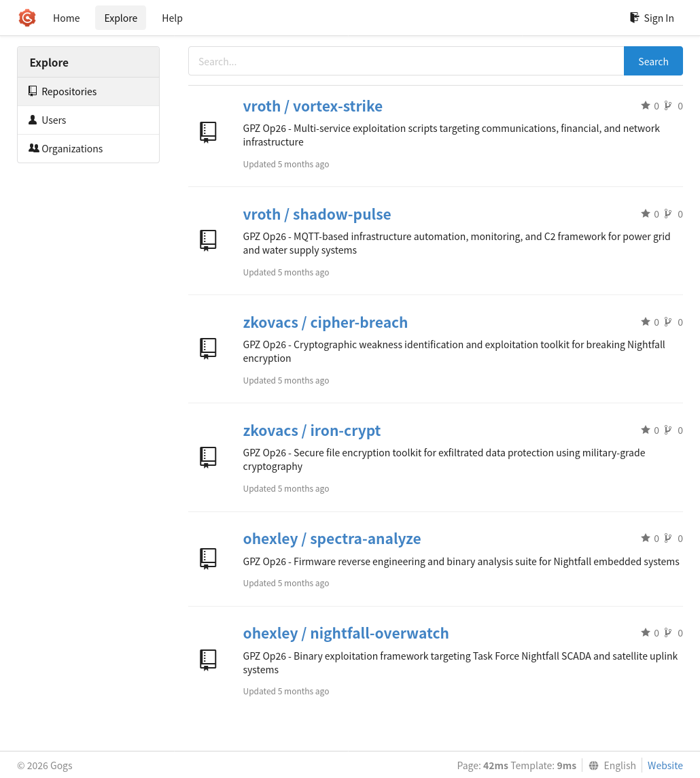Select Users in Explore sidebar
The image size is (700, 778).
88,120
